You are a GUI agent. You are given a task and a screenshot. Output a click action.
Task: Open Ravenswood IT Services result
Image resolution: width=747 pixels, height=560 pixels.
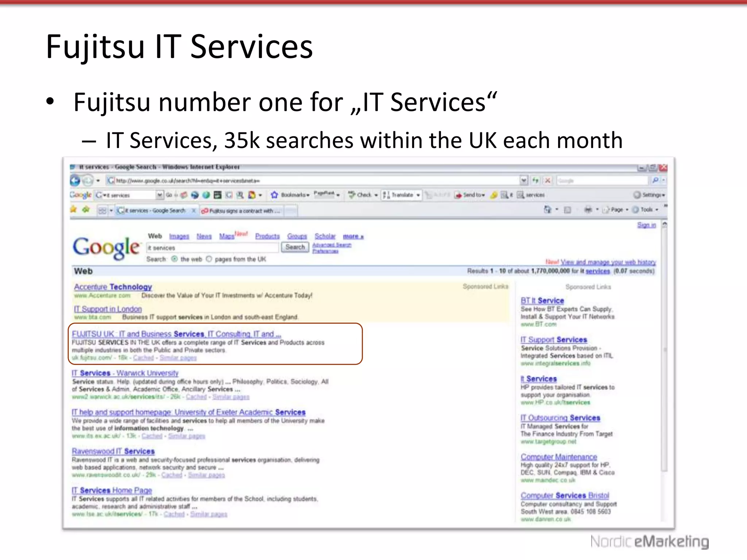click(113, 451)
